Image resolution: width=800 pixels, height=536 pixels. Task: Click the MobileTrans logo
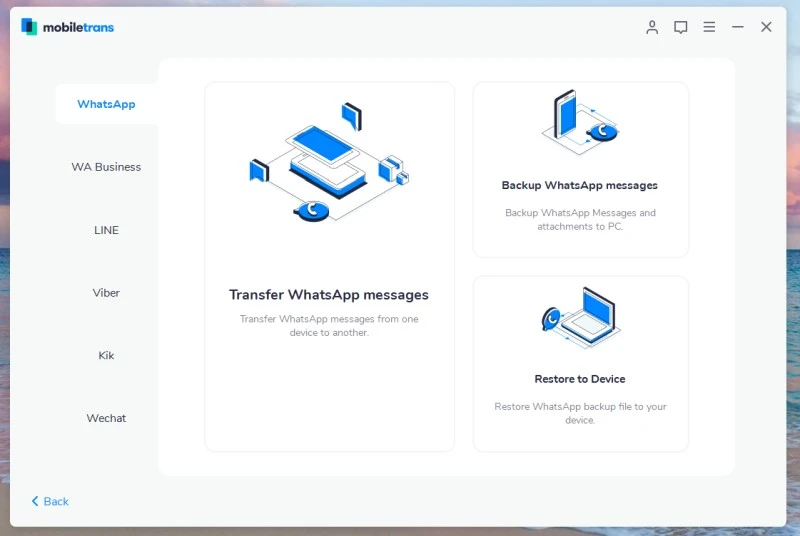pos(68,27)
